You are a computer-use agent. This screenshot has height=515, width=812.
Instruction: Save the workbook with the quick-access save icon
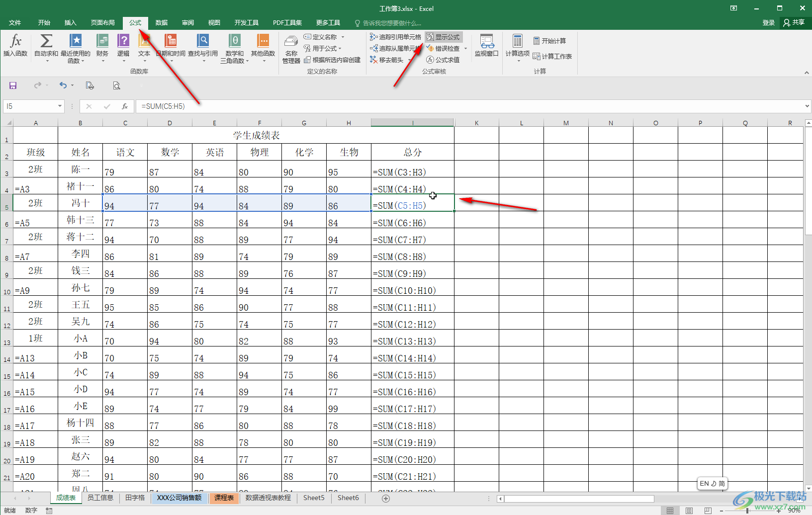pyautogui.click(x=13, y=86)
